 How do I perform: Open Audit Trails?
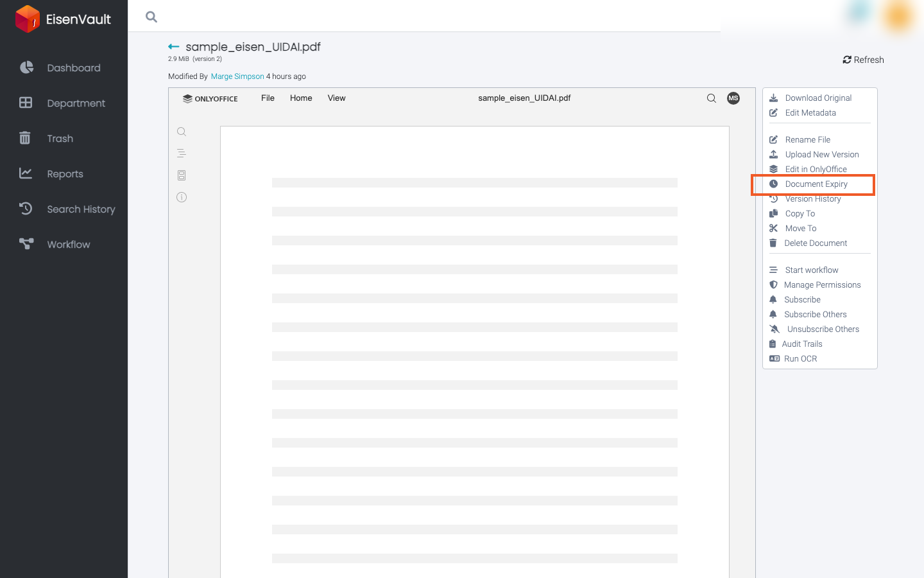(x=802, y=344)
